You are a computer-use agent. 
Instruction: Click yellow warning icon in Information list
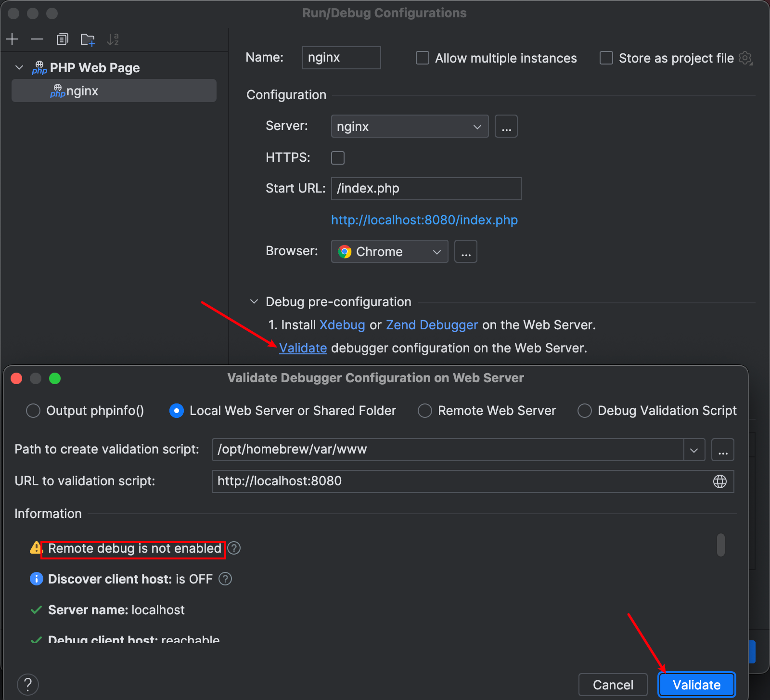[x=36, y=548]
